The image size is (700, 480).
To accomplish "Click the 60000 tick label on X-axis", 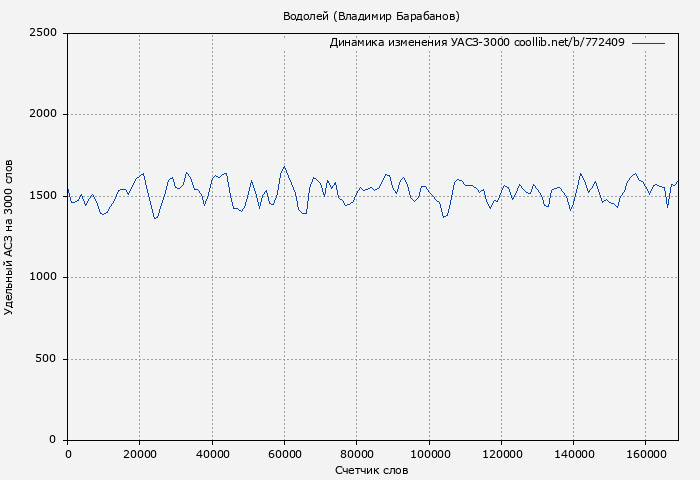I will click(x=284, y=454).
